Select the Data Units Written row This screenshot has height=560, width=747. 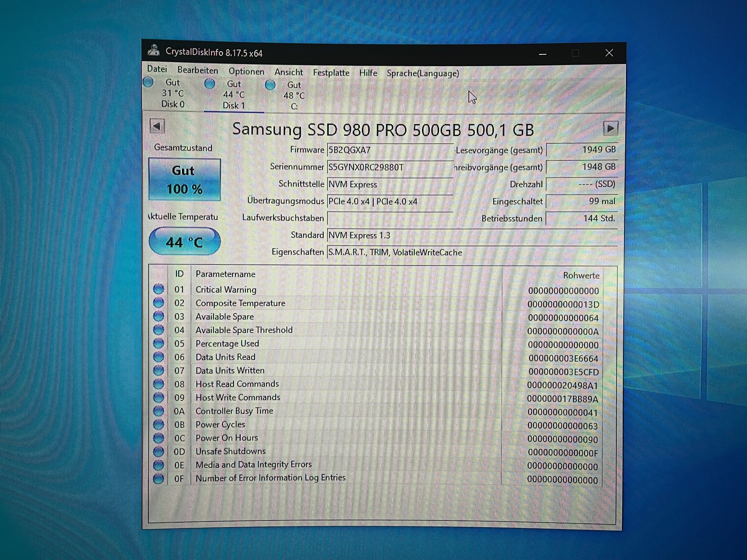tap(230, 370)
